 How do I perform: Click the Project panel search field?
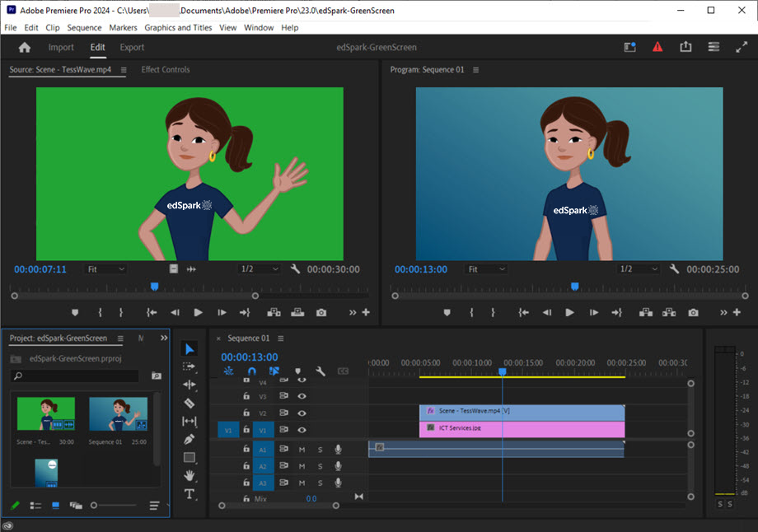(75, 376)
